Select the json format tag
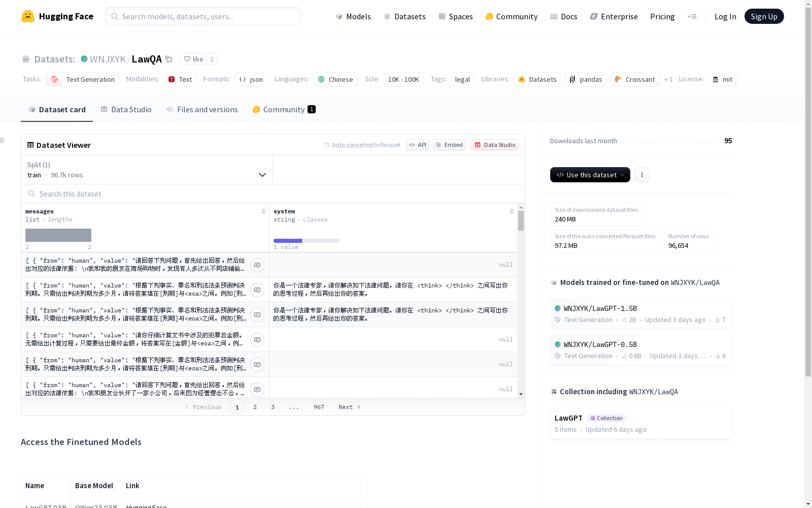The image size is (812, 508). point(251,79)
